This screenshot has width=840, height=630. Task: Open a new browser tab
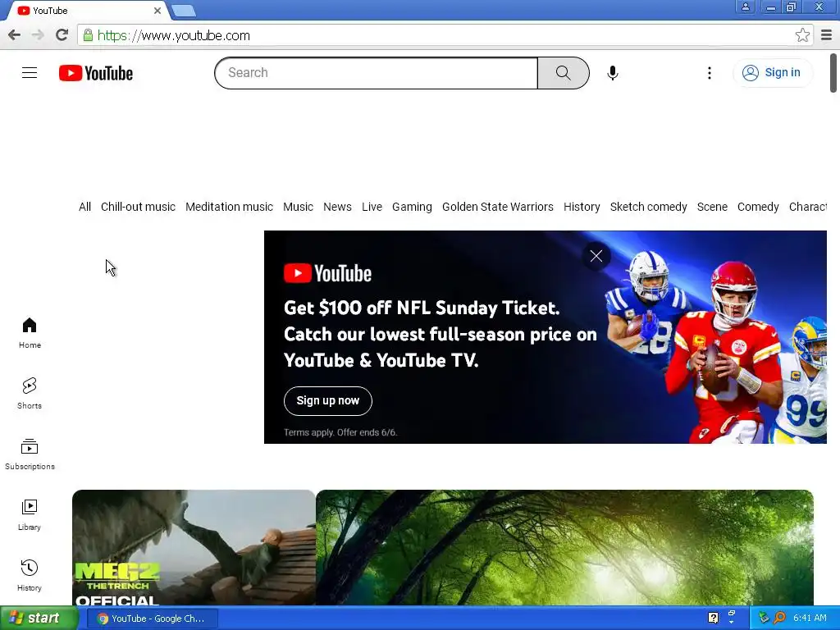click(184, 11)
